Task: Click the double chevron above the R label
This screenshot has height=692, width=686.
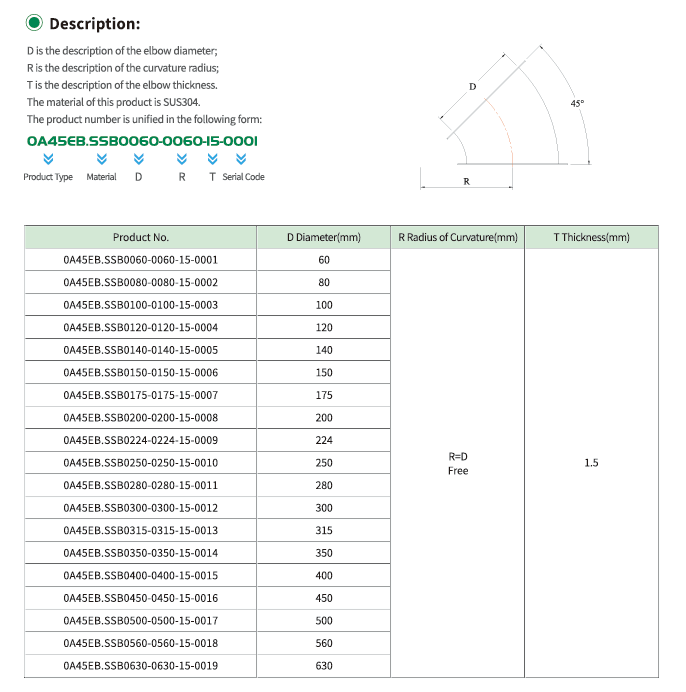Action: 182,159
